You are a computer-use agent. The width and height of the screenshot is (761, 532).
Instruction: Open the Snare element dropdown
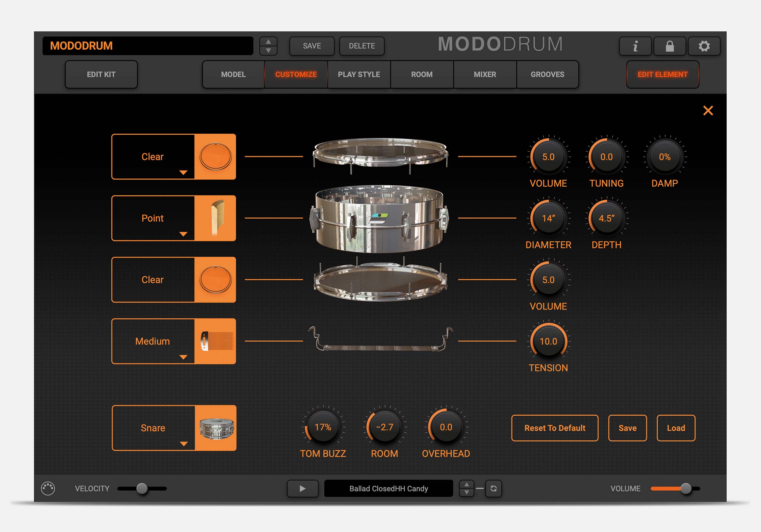(x=153, y=428)
